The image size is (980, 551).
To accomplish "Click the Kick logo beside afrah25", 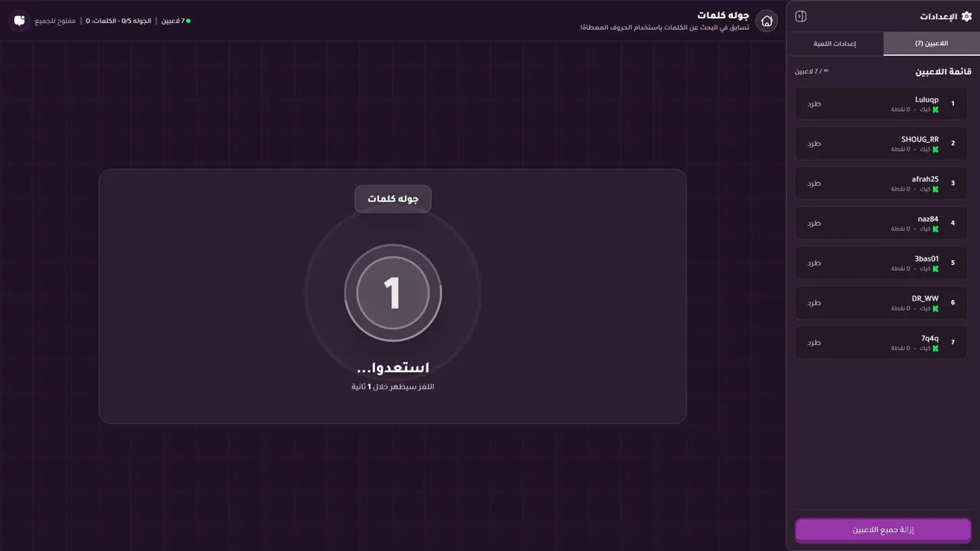I will (936, 189).
